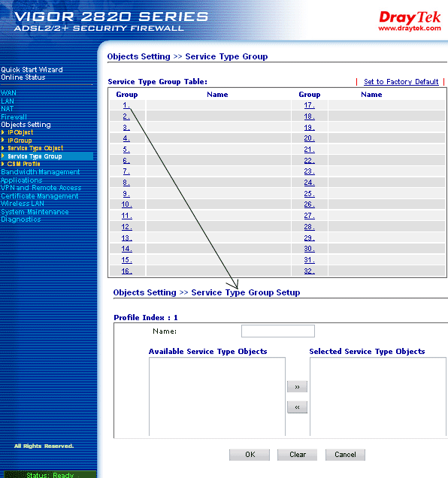Open service type group 17
The image size is (448, 478).
(x=309, y=105)
